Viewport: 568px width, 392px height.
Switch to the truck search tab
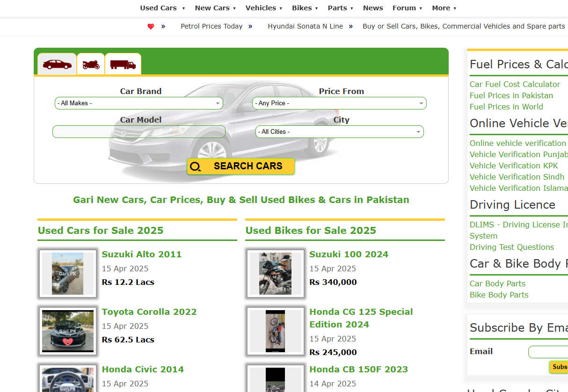pyautogui.click(x=123, y=64)
